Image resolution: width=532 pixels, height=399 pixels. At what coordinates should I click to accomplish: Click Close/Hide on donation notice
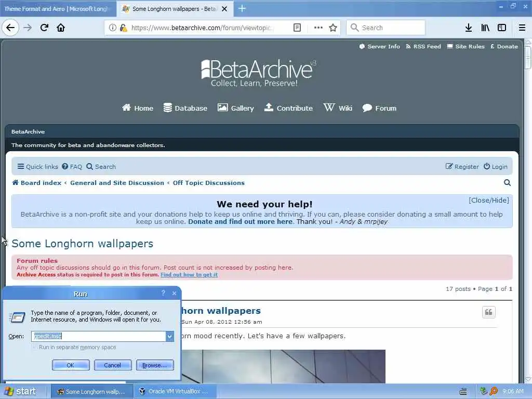488,201
